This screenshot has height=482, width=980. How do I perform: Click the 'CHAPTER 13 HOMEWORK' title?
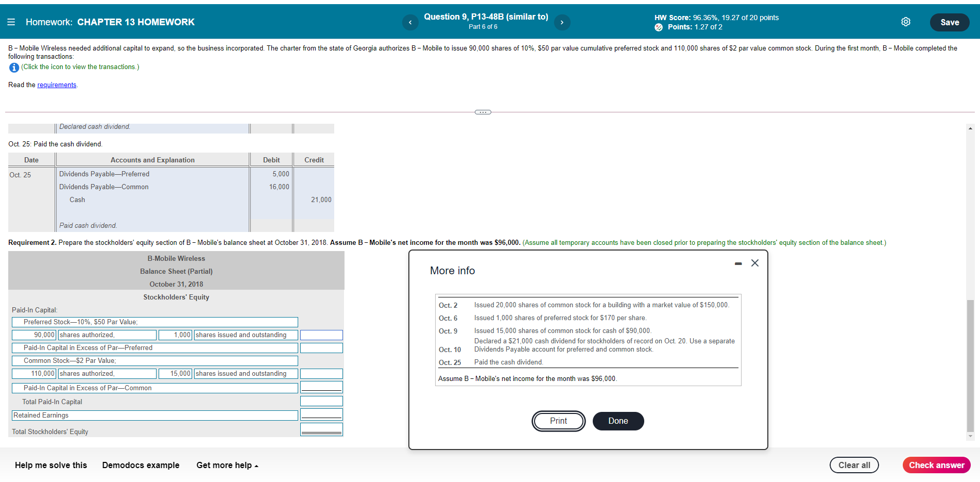[136, 22]
